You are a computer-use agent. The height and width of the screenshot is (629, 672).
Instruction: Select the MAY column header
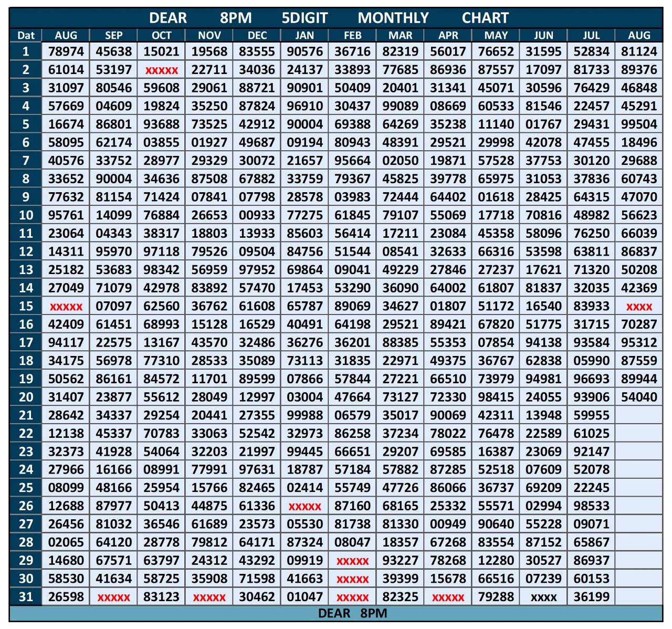coord(496,35)
